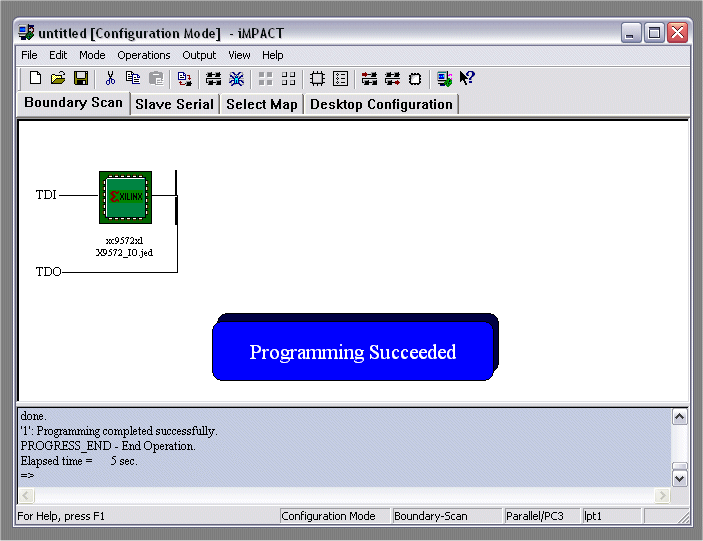Click the lpt1 status bar field
The height and width of the screenshot is (541, 703).
(612, 516)
